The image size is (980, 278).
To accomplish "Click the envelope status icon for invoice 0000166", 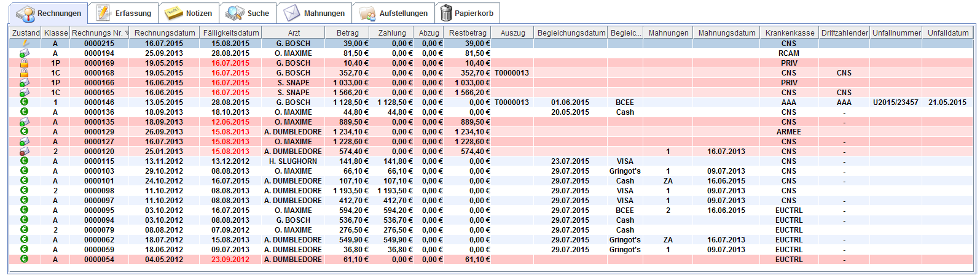I will 25,83.
